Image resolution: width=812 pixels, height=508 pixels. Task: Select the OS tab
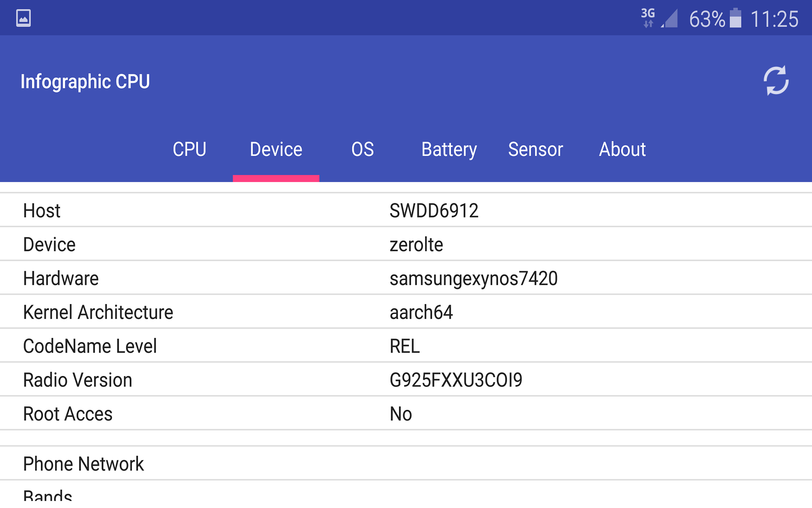(x=362, y=149)
